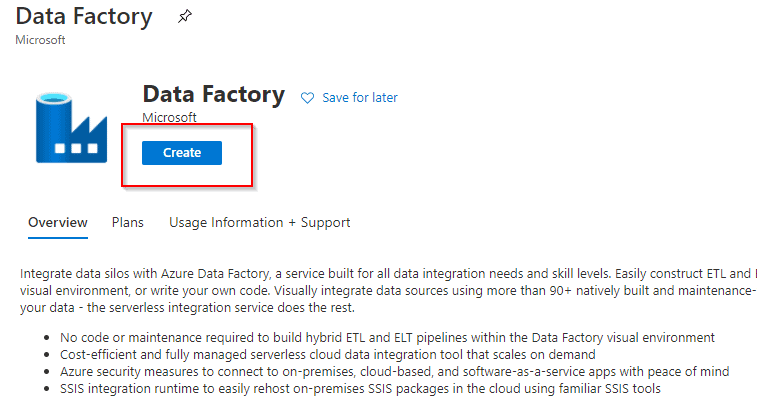
Task: Click the 'SSIS integration runtime' bullet
Action: pos(360,387)
